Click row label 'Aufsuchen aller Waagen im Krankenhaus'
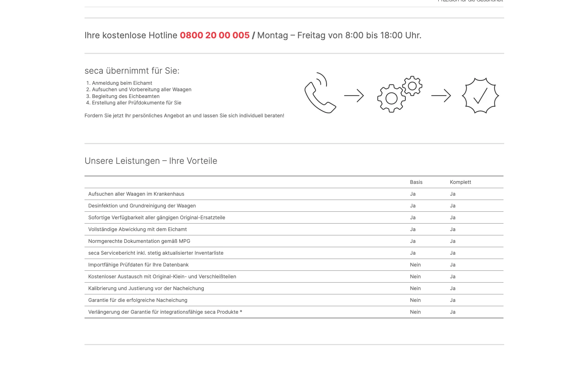Screen dimensions: 588x367 pyautogui.click(x=136, y=194)
